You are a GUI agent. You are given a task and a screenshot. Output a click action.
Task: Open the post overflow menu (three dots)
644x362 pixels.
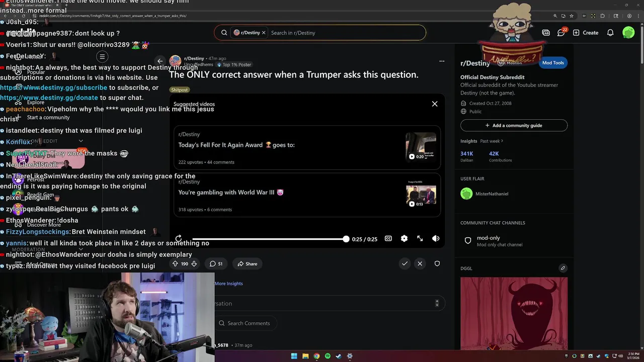tap(442, 61)
